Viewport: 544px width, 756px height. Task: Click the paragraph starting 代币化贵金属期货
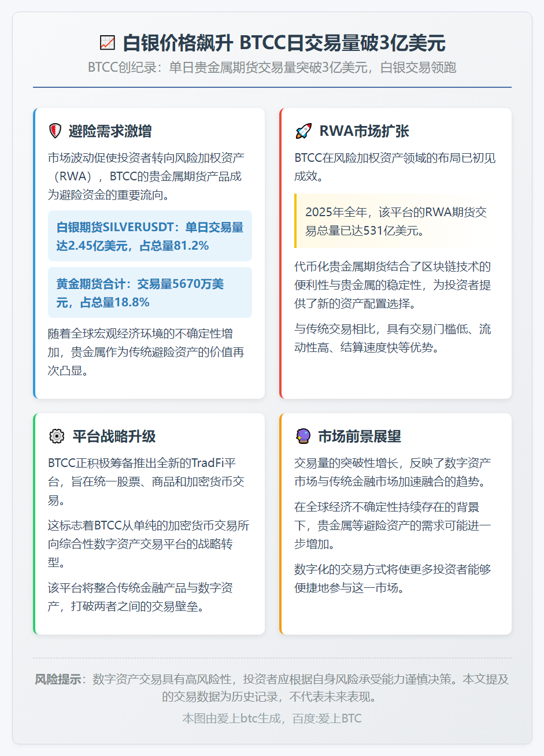coord(393,285)
